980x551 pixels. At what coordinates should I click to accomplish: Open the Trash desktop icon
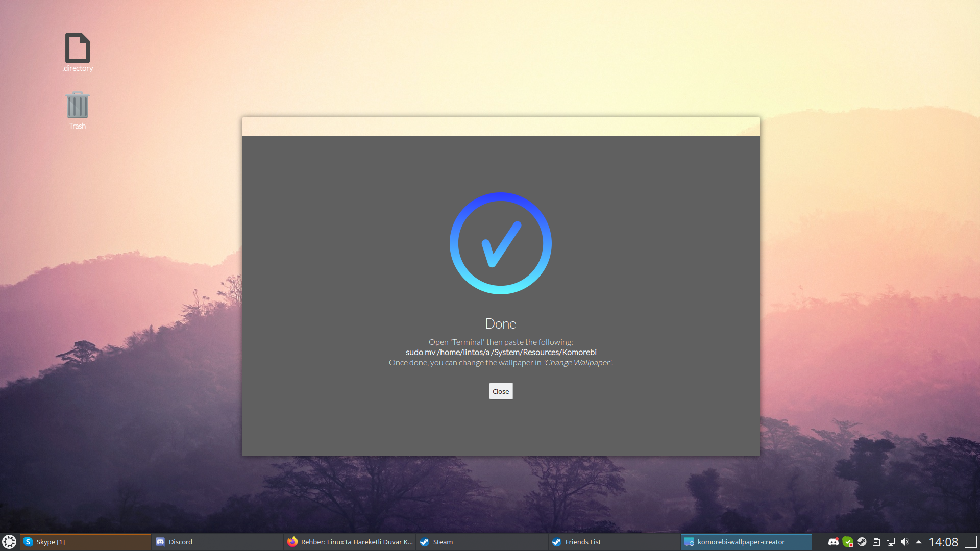[x=77, y=106]
